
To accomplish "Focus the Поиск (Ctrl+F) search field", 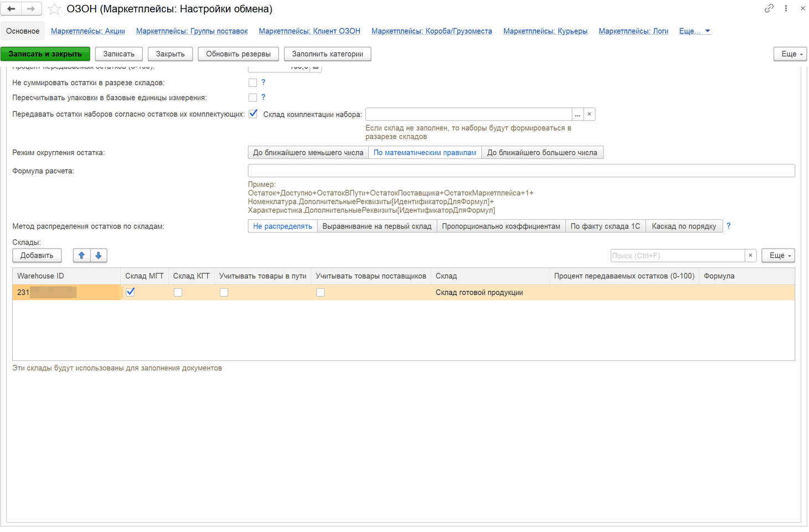I will [x=678, y=255].
